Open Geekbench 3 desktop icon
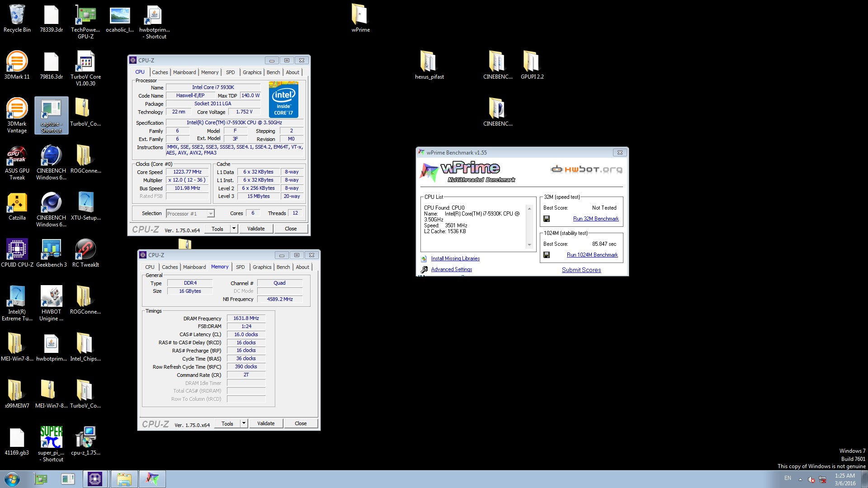This screenshot has width=868, height=488. pos(51,253)
